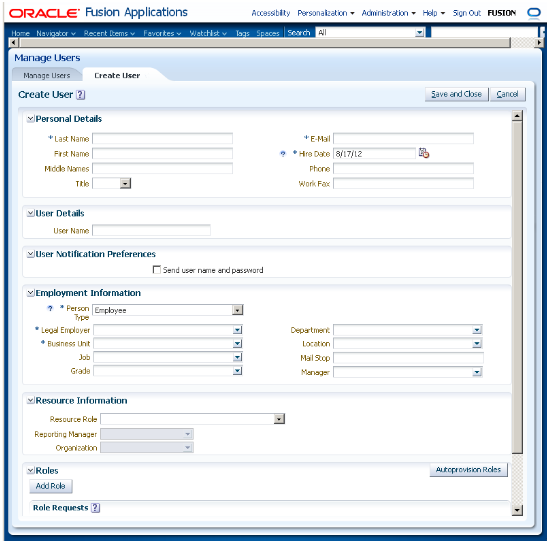Open the Resource Role dropdown
549x543 pixels.
[279, 419]
